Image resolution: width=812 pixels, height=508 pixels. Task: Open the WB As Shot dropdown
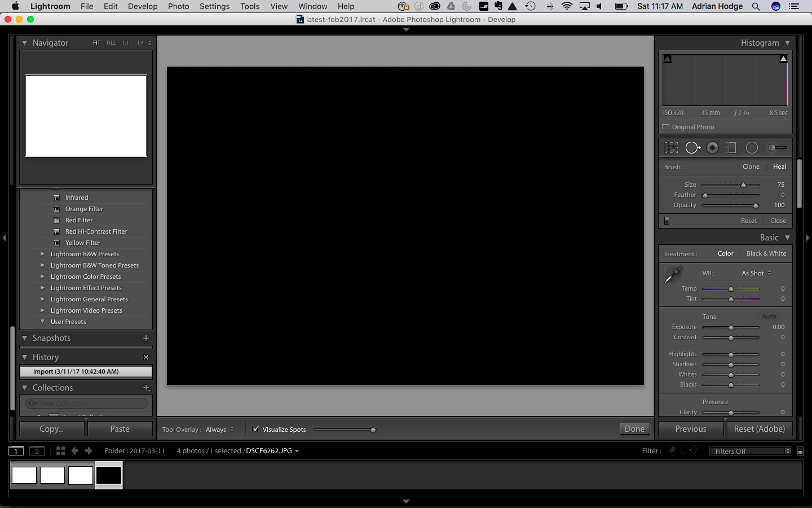click(x=756, y=273)
